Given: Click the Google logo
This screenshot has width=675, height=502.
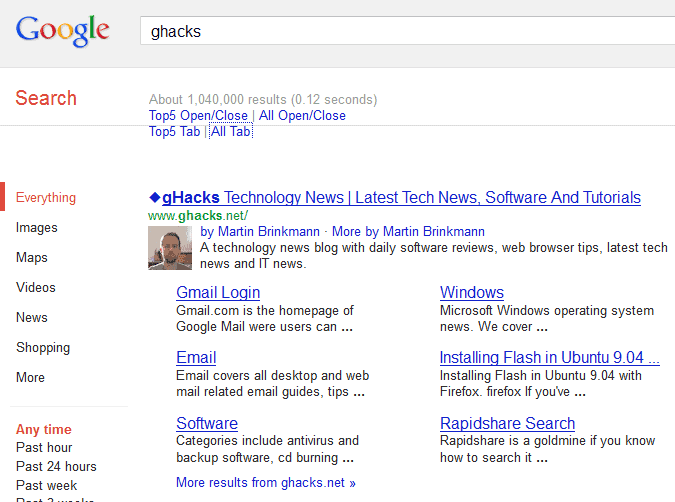Looking at the screenshot, I should 63,30.
